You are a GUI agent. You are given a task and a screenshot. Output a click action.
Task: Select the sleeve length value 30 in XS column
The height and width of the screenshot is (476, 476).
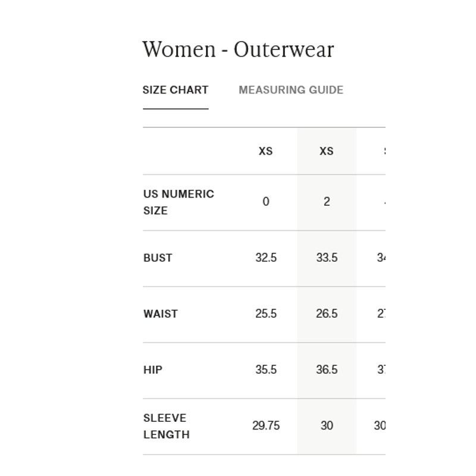tap(327, 425)
